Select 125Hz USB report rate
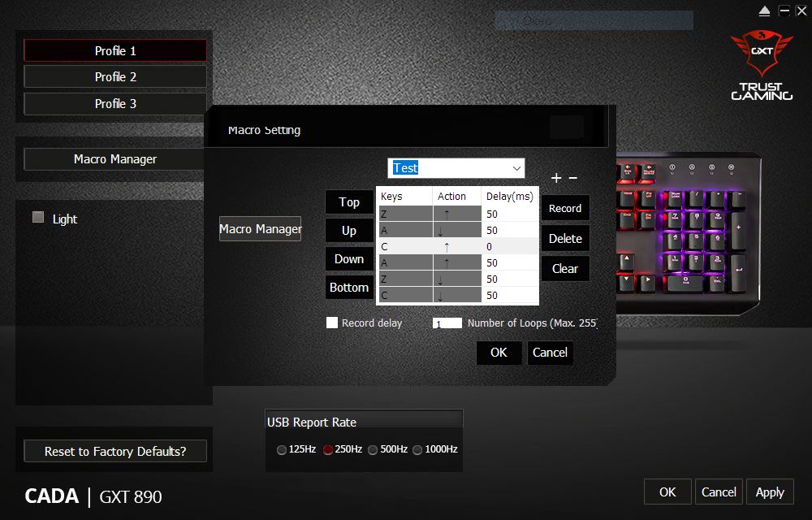 pyautogui.click(x=282, y=449)
